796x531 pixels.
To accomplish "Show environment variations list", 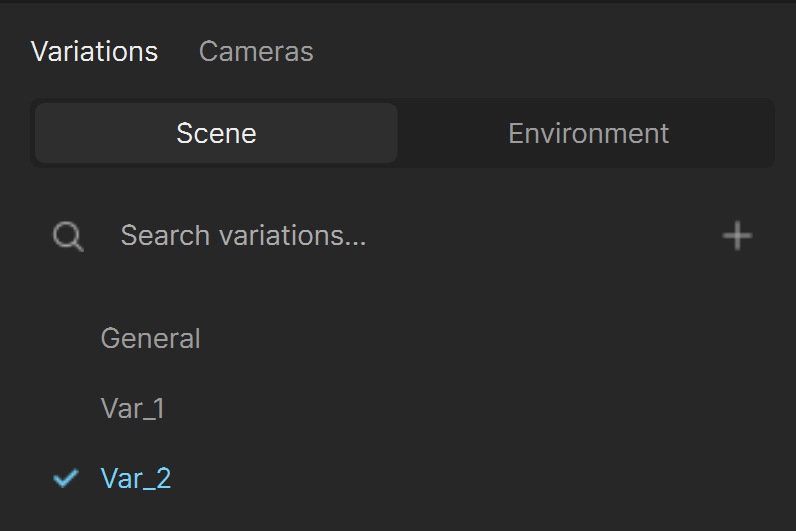I will (x=588, y=134).
